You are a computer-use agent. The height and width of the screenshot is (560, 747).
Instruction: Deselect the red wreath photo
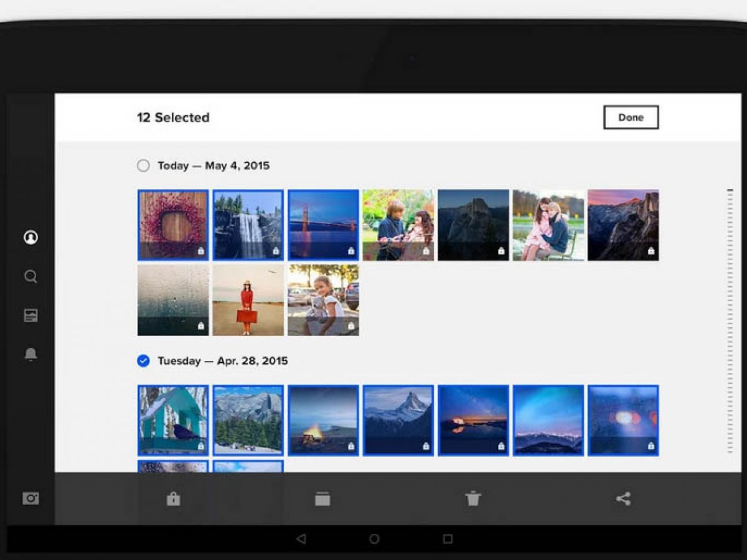[x=173, y=225]
